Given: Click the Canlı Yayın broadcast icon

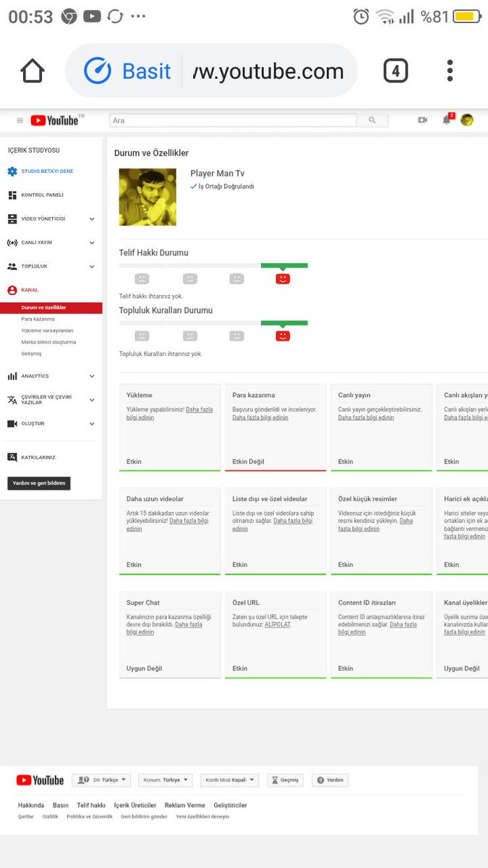Looking at the screenshot, I should 12,242.
